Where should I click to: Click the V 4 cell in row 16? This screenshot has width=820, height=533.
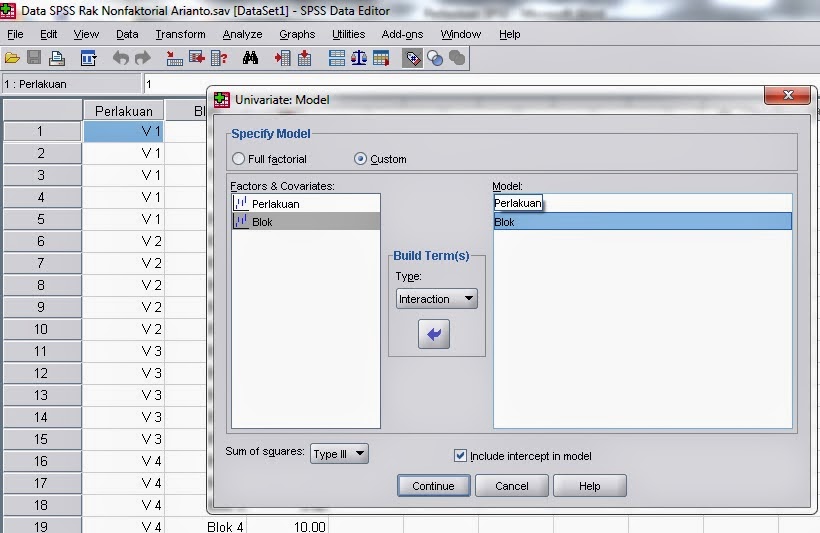(123, 461)
